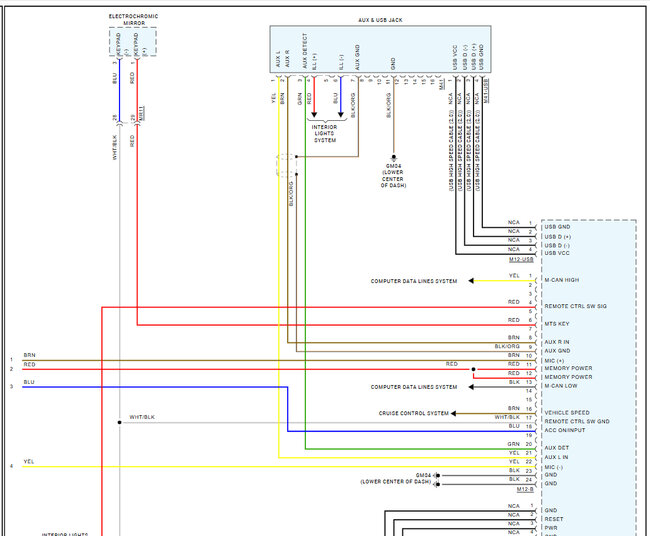Click the M41-USB connector label
The width and height of the screenshot is (650, 536).
point(486,90)
